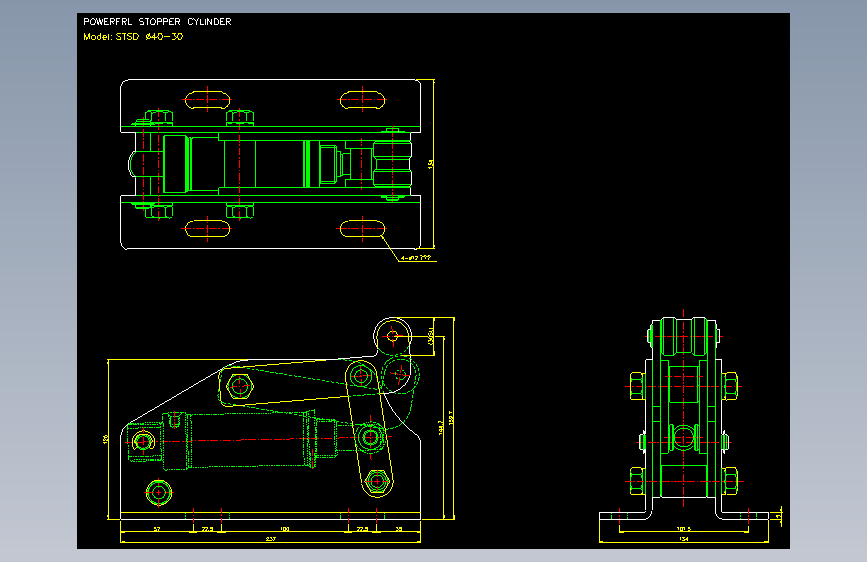Select the '4-ø12' slotted hole leader note
The height and width of the screenshot is (562, 867).
click(x=415, y=258)
